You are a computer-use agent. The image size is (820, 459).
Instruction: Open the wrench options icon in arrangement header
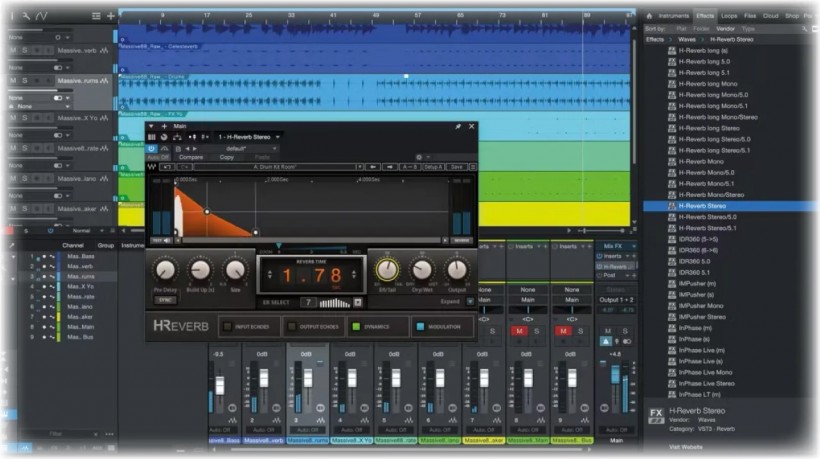[26, 16]
